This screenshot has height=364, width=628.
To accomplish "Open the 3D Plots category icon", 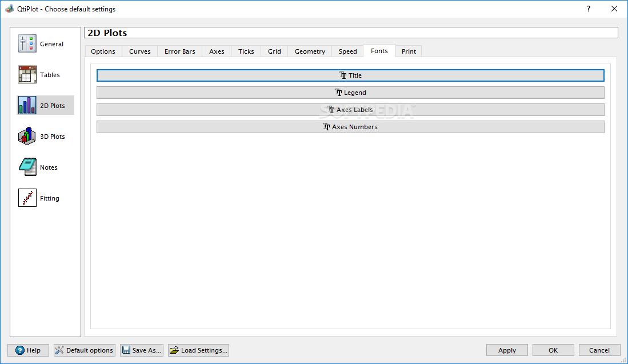I will 27,136.
